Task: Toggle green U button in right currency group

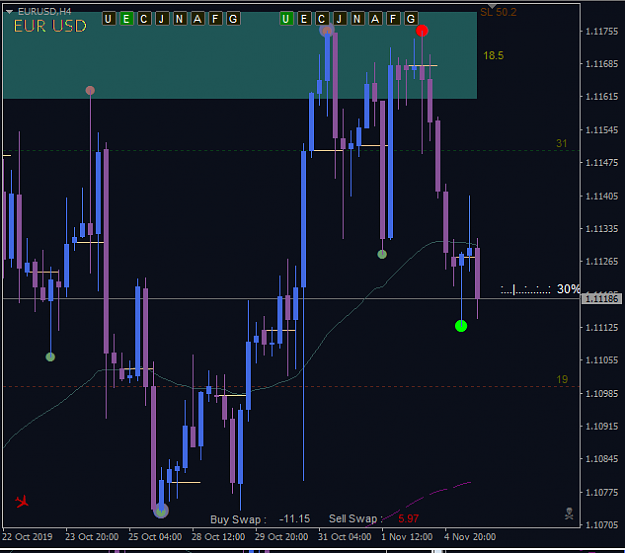Action: [286, 19]
